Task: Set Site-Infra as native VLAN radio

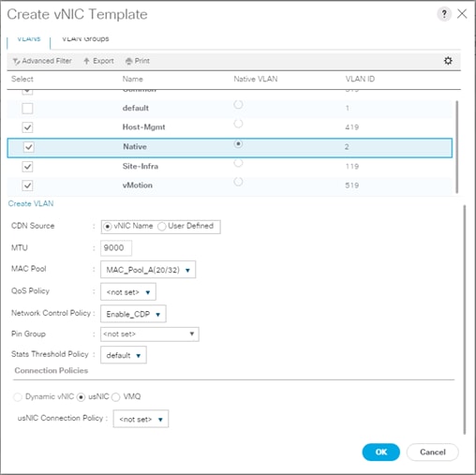Action: tap(238, 163)
